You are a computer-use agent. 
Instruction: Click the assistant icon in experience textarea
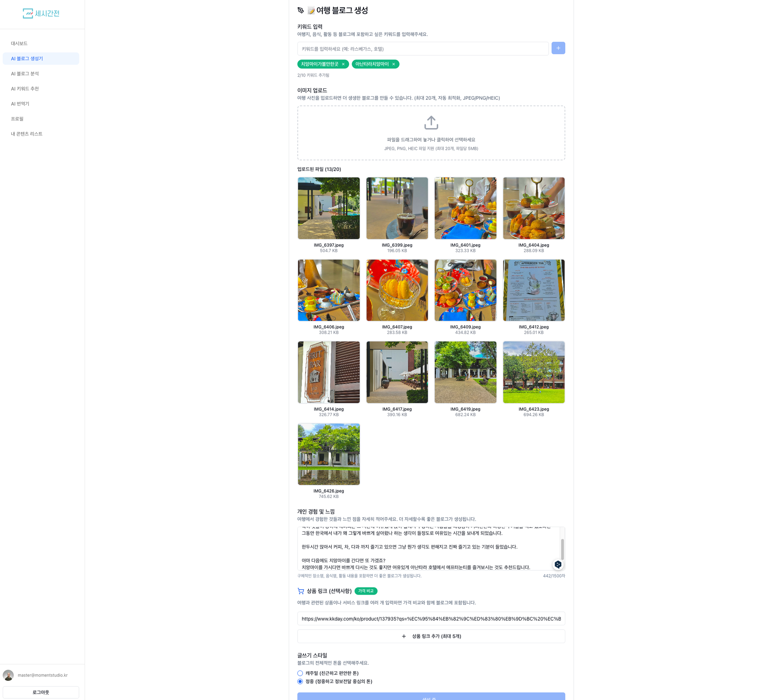tap(558, 564)
